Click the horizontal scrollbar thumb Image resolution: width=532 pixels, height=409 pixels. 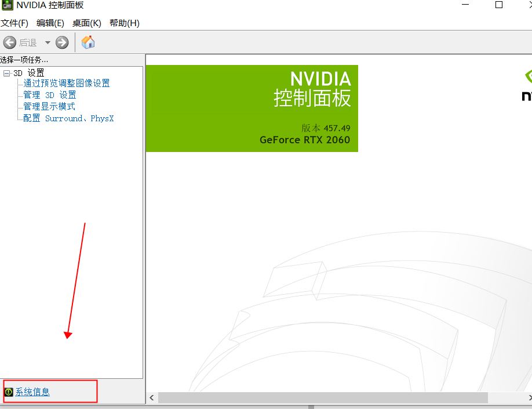(x=323, y=397)
